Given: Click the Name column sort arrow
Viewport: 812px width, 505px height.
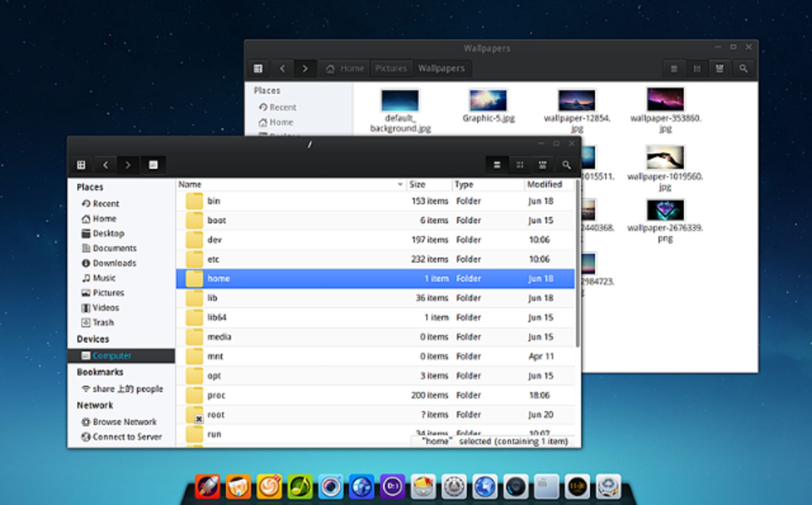Looking at the screenshot, I should (400, 184).
